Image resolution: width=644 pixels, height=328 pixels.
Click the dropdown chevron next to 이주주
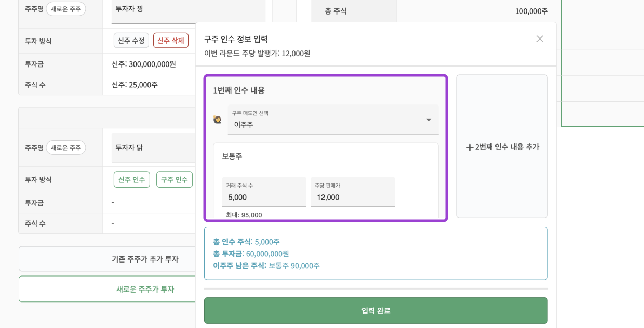coord(429,119)
